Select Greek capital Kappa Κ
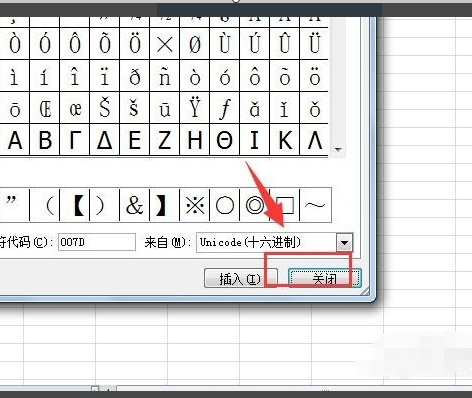 coord(285,140)
